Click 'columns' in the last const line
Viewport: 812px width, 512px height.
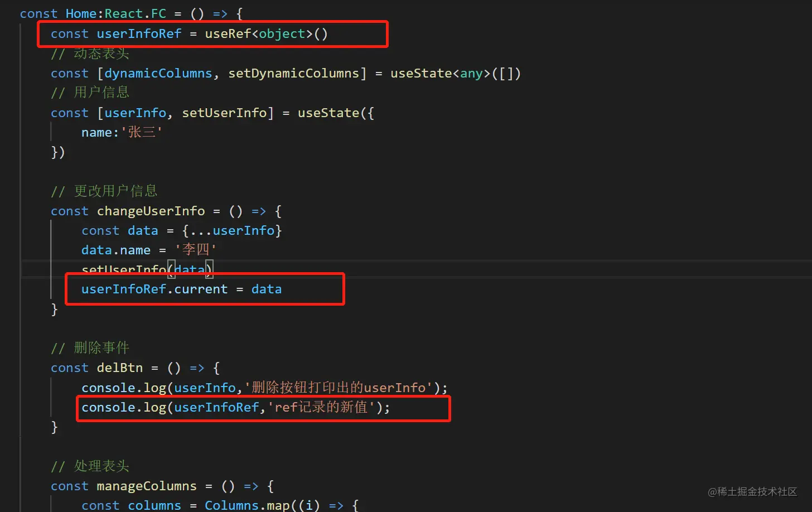click(x=154, y=505)
